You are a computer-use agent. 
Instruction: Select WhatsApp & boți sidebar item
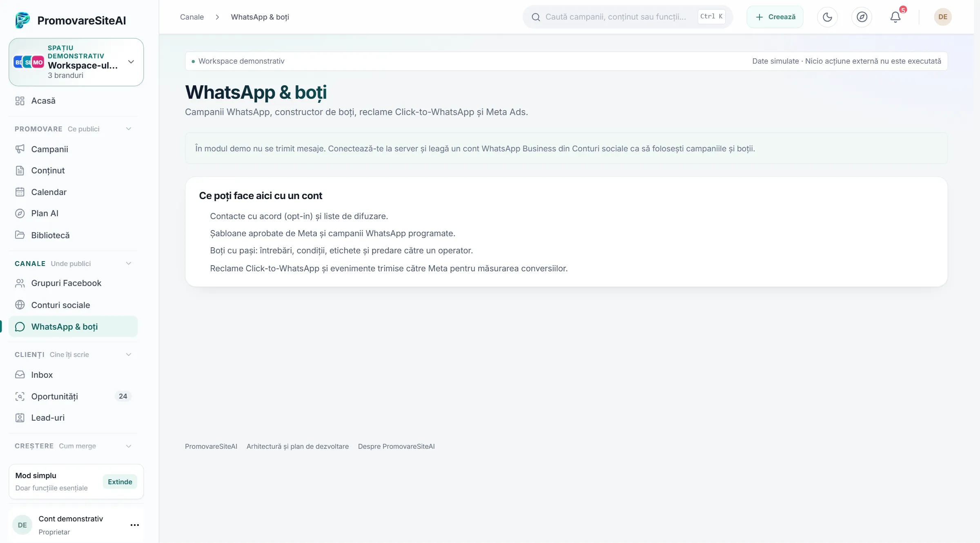73,326
